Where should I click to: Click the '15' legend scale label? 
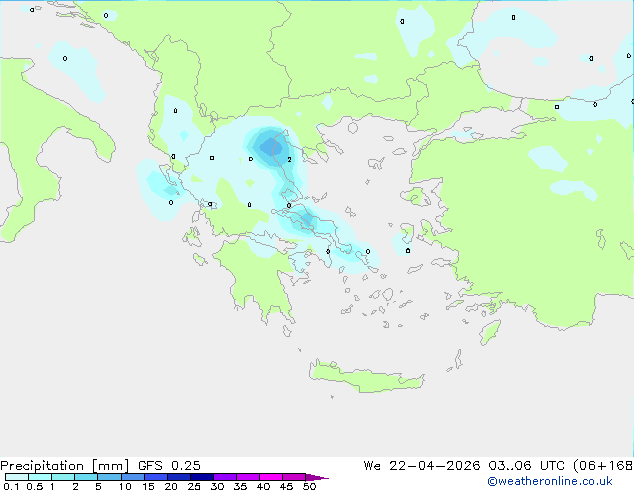[x=148, y=486]
